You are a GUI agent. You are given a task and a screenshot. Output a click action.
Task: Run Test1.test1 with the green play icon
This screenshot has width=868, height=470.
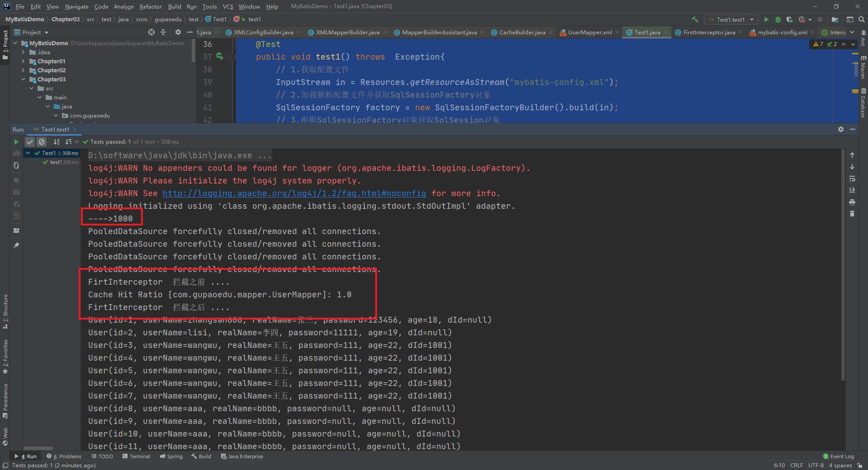pos(766,19)
